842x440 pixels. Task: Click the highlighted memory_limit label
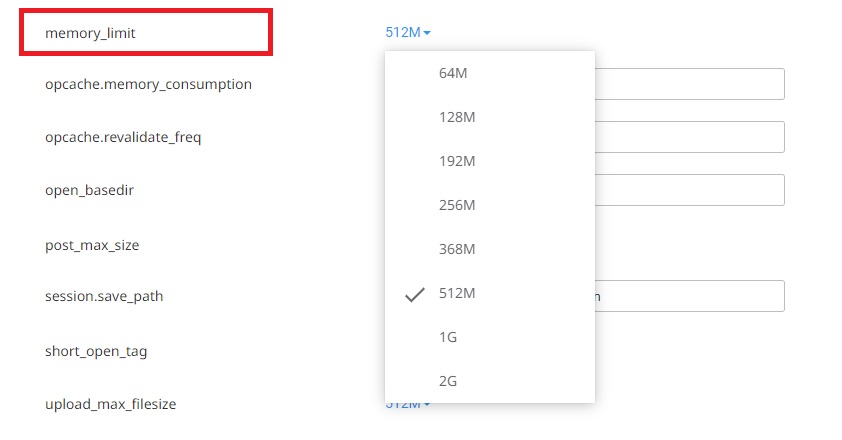click(90, 33)
